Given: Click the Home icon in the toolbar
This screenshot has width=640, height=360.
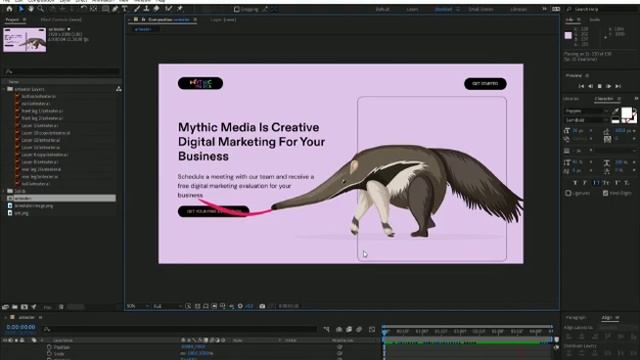Looking at the screenshot, I should coord(9,9).
